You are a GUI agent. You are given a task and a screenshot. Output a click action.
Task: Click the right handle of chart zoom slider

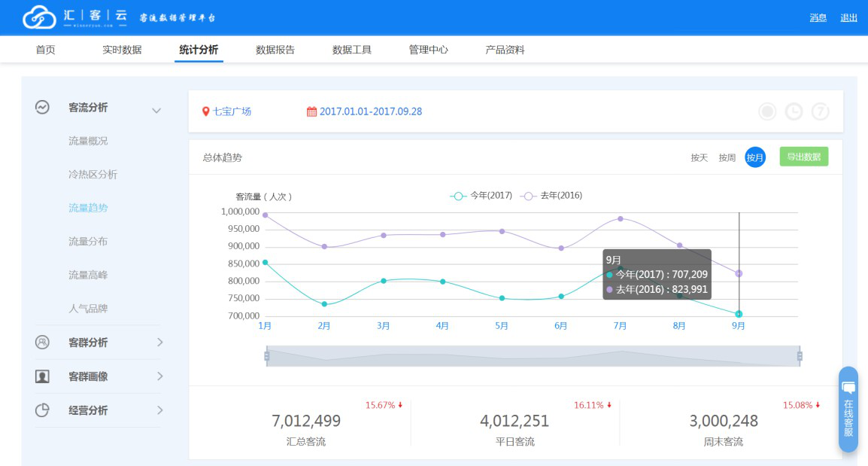pos(800,356)
